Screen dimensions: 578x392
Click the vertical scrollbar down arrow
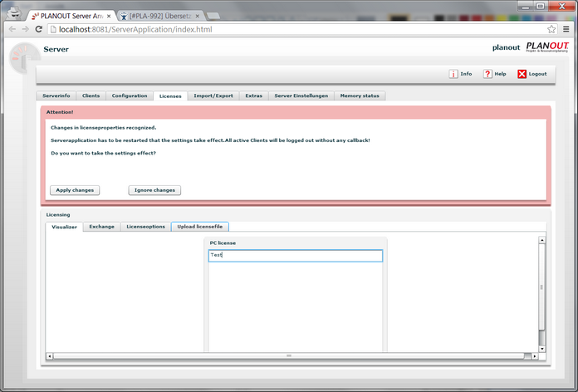click(541, 349)
